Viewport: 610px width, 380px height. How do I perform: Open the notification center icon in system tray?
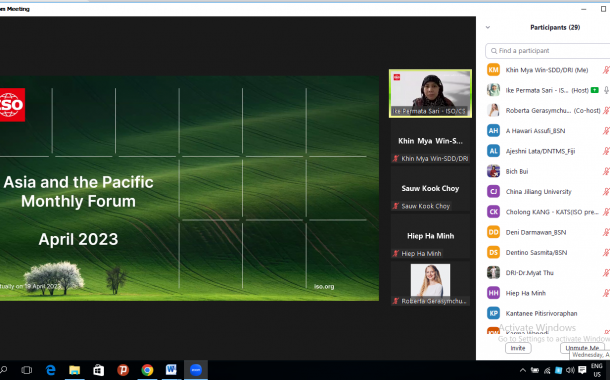pos(582,370)
